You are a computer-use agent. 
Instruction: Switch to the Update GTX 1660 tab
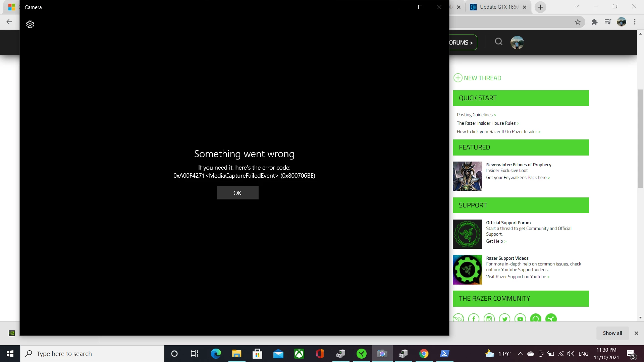tap(498, 7)
